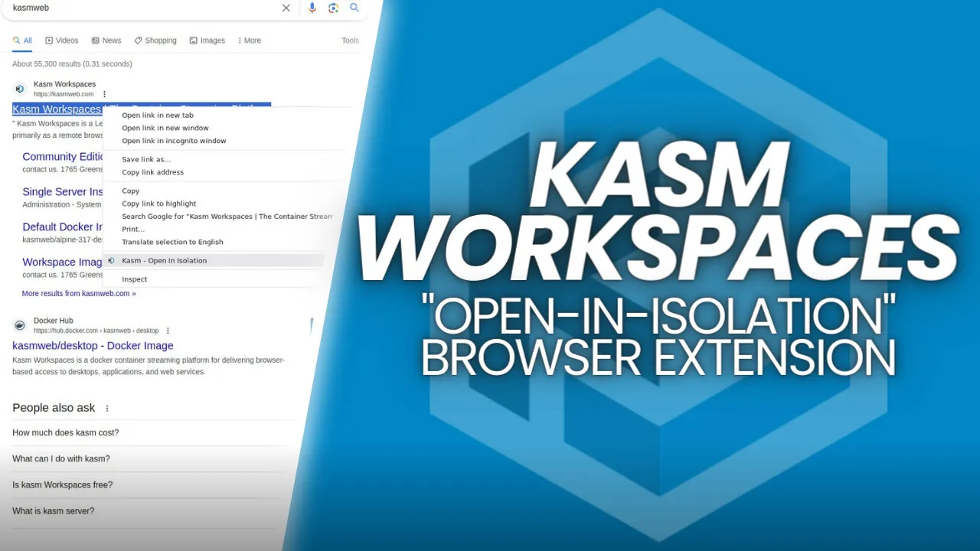Switch to the Images results tab
Screen dimensions: 980x551
tap(207, 41)
